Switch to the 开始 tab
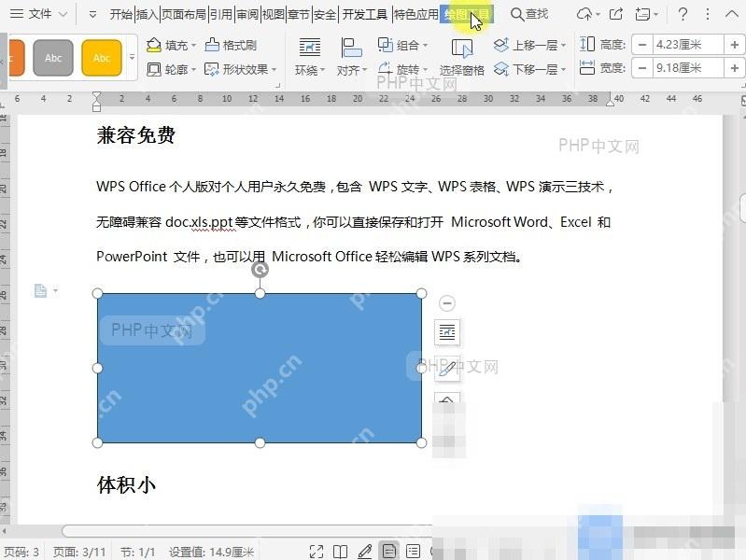 click(120, 15)
